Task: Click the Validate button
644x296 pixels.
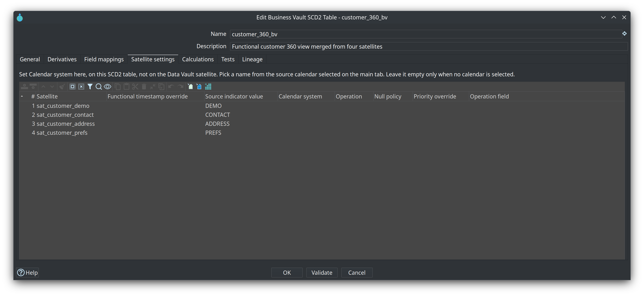Action: tap(322, 272)
